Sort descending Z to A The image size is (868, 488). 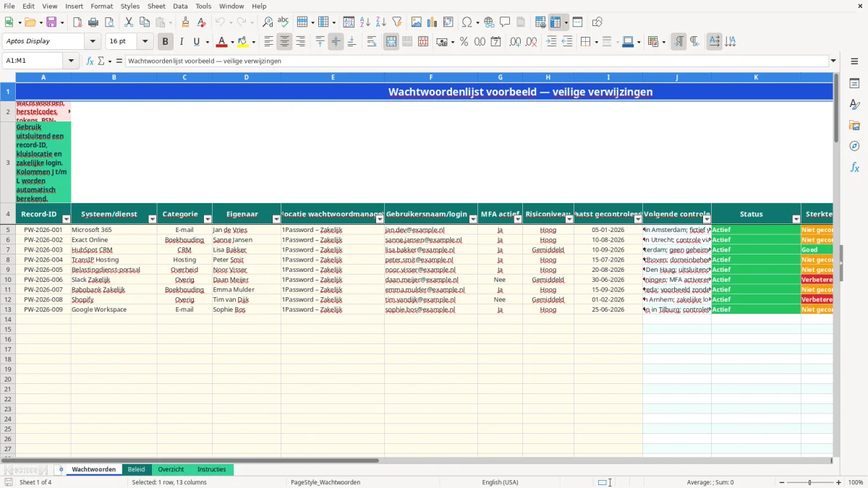381,22
